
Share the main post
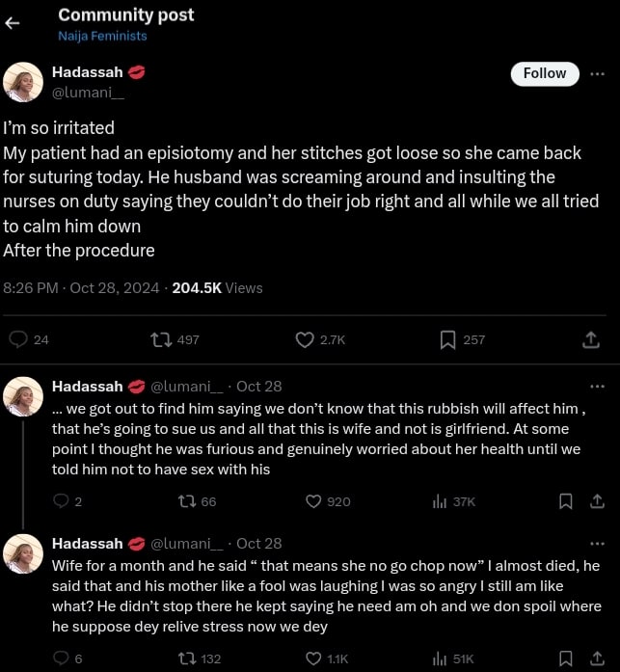[x=591, y=339]
